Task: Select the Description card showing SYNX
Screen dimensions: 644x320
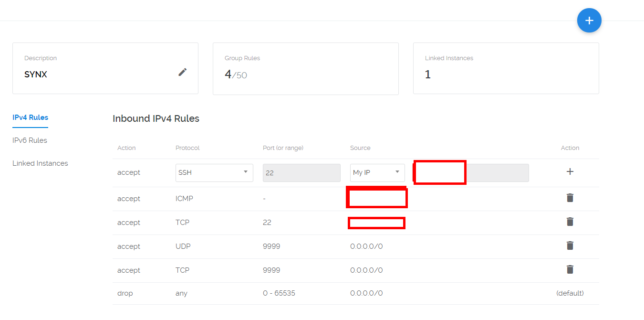Action: coord(95,68)
